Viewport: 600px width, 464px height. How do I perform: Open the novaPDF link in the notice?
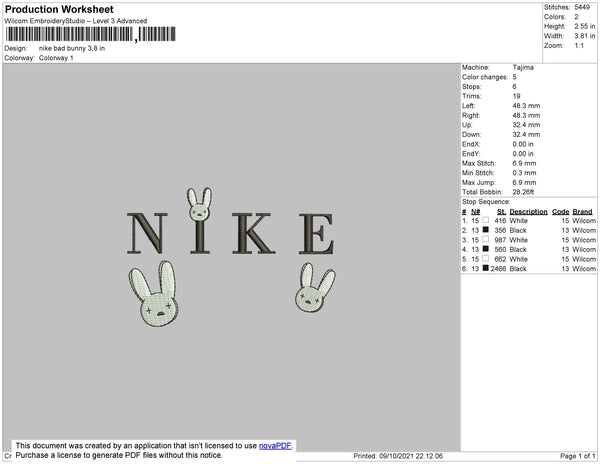coord(275,446)
